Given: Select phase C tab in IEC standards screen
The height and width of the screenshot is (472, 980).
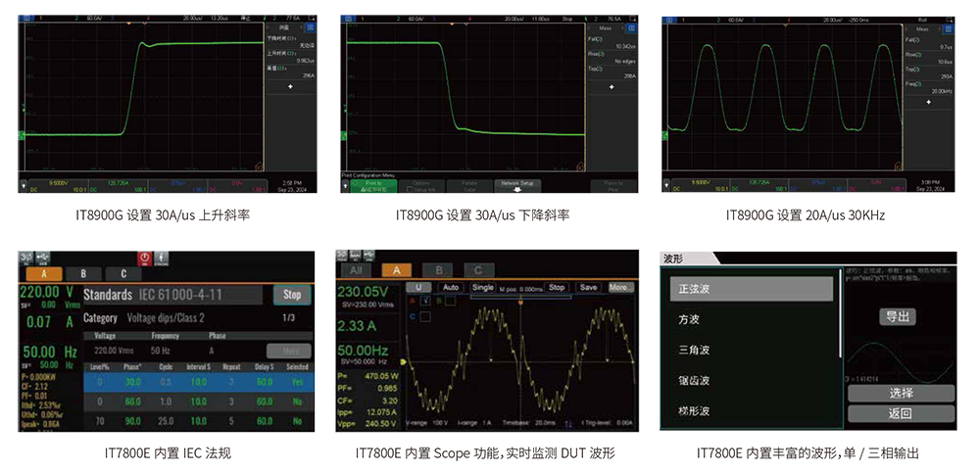Looking at the screenshot, I should [123, 273].
